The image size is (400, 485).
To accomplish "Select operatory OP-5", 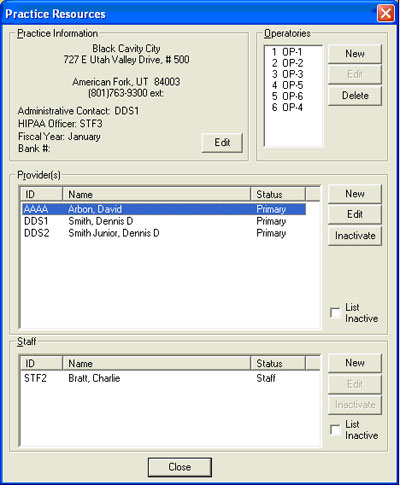I will pos(287,85).
